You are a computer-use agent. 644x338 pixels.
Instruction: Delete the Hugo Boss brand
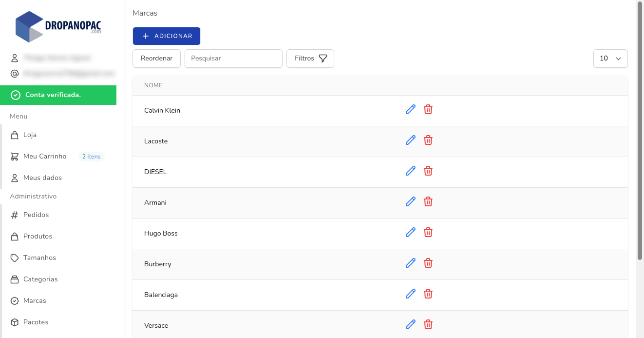(428, 232)
